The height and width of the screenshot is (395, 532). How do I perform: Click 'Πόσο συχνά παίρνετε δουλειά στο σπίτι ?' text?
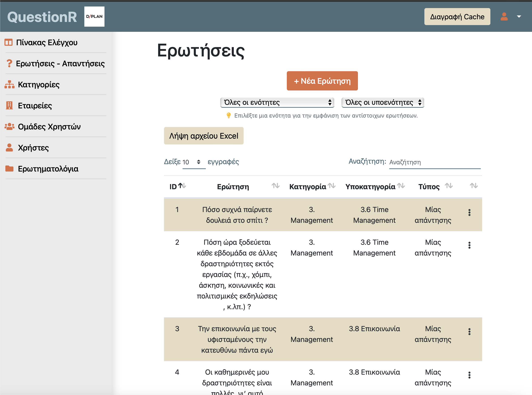coord(237,215)
